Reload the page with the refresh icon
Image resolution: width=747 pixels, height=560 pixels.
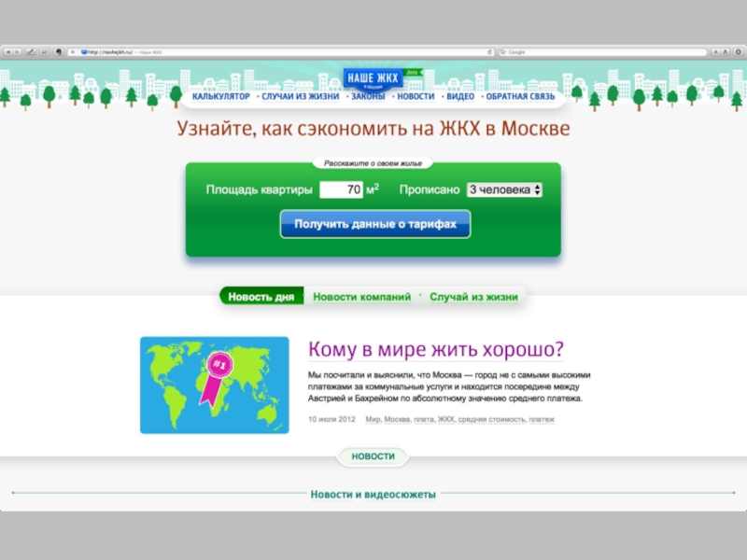(x=489, y=52)
